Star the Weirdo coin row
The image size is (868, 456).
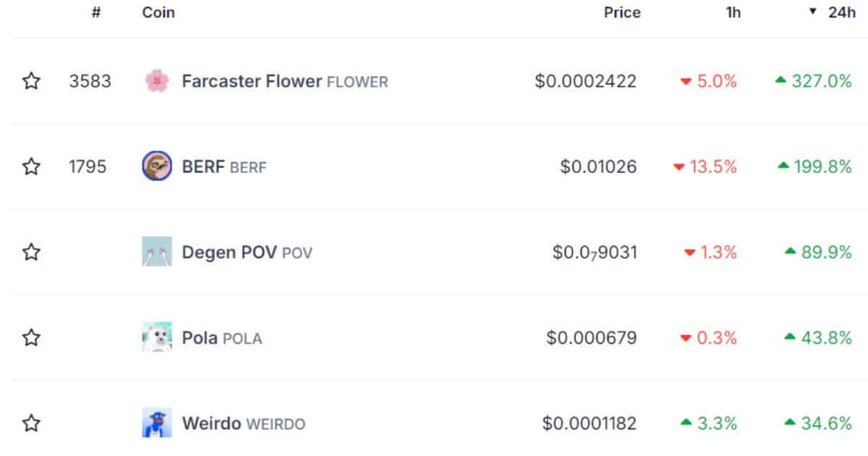click(x=32, y=423)
